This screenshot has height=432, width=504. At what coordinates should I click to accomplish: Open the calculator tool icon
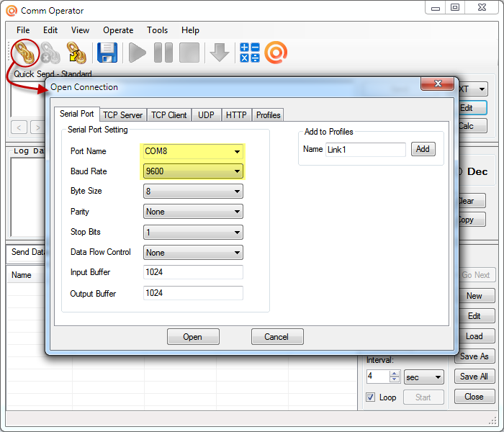[250, 53]
